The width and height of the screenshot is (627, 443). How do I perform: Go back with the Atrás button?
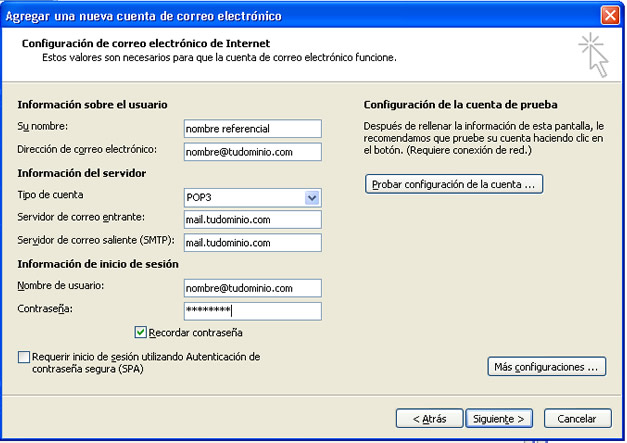[428, 418]
